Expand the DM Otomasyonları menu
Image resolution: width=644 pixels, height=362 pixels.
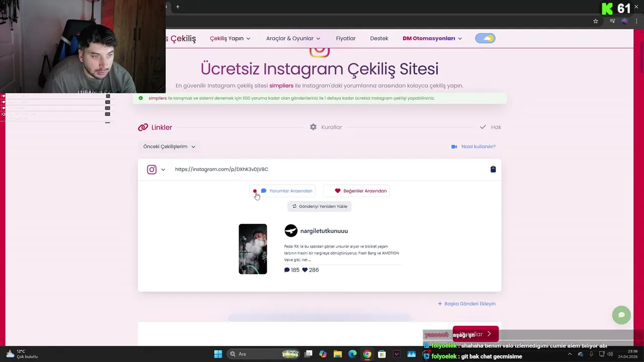tap(432, 38)
